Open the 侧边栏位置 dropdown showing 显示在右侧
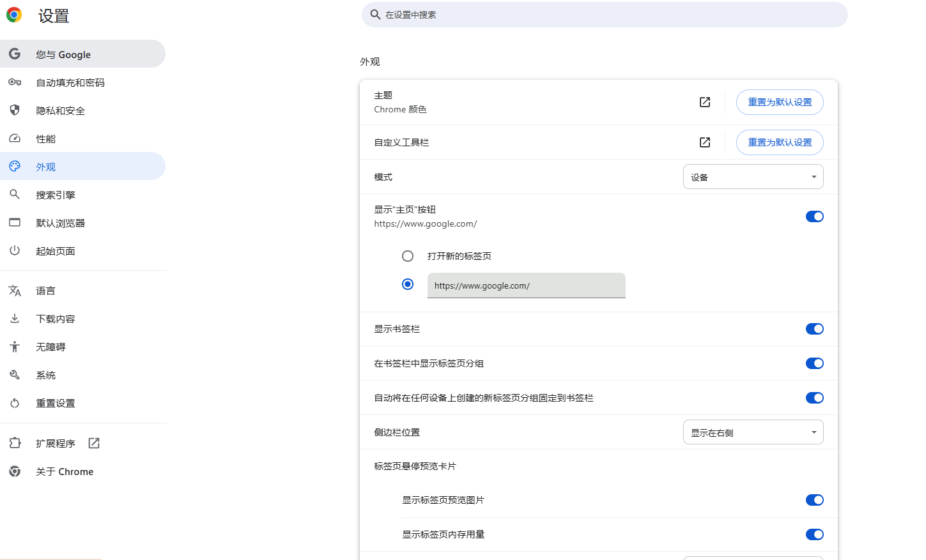Viewport: 926px width, 560px height. coord(753,432)
